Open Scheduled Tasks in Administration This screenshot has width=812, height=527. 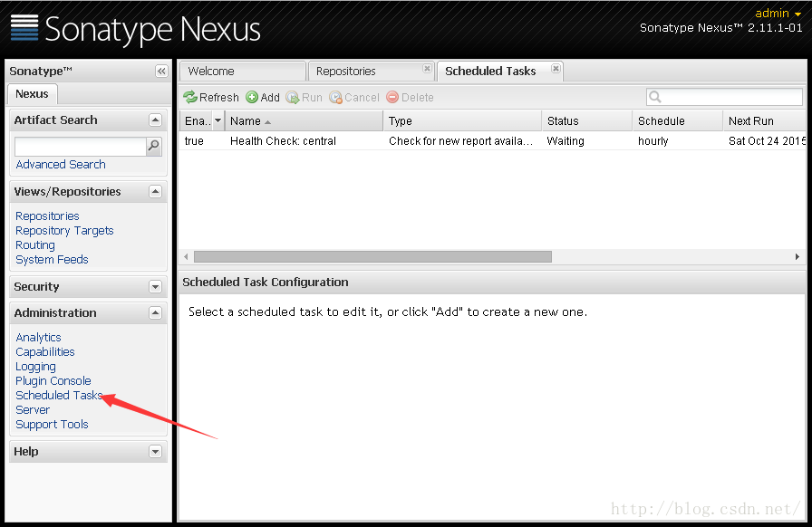click(59, 395)
